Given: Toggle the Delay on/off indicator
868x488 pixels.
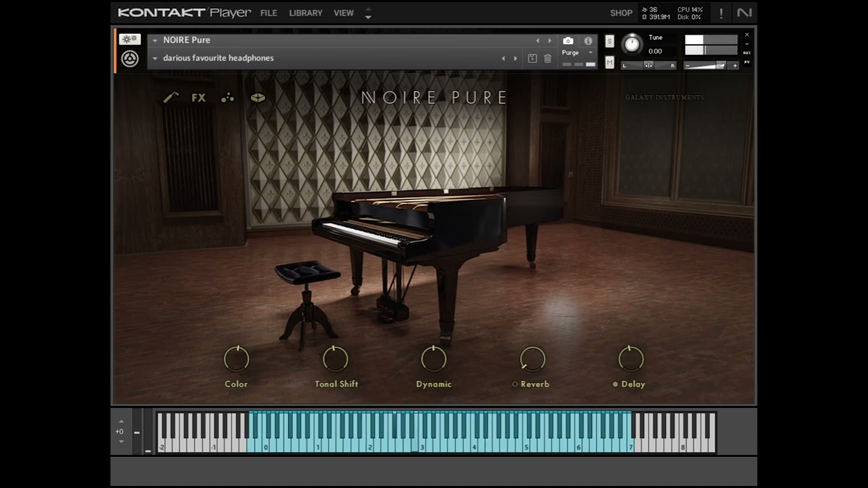Looking at the screenshot, I should (x=615, y=384).
